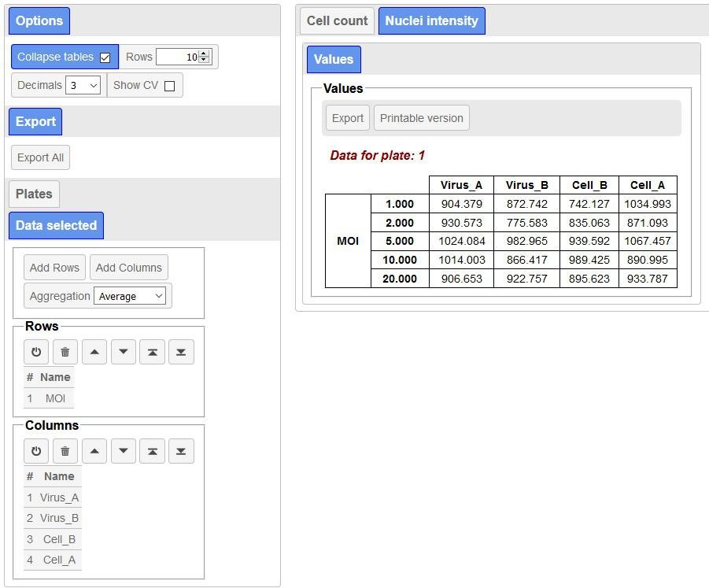709x588 pixels.
Task: Open the Printable version
Action: [x=422, y=118]
